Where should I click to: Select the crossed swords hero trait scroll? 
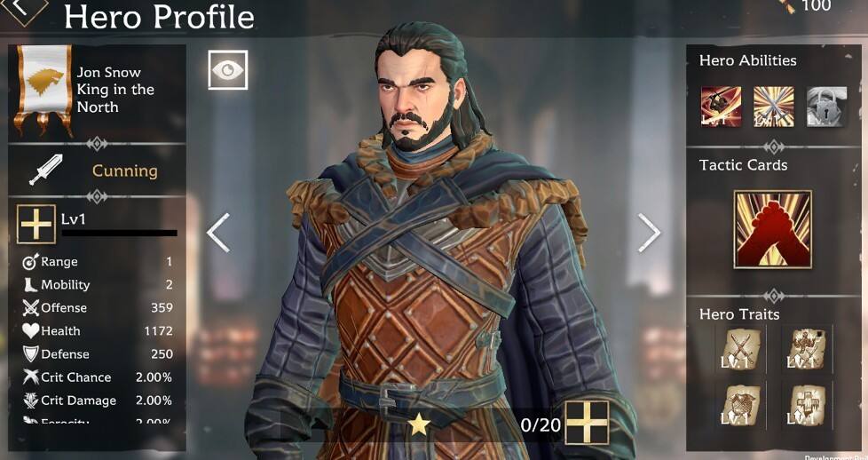click(740, 349)
